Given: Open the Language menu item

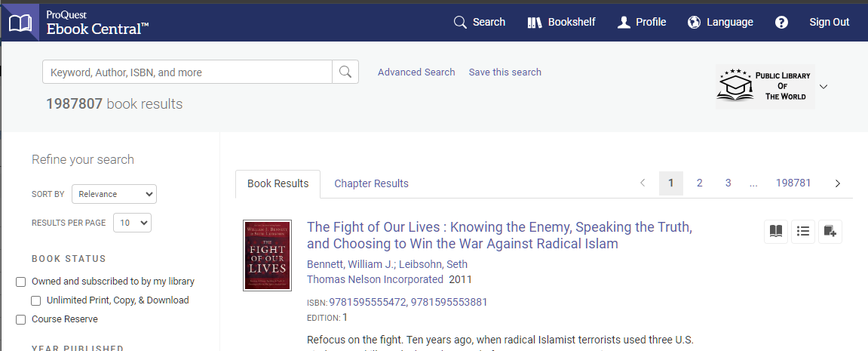Looking at the screenshot, I should pos(720,22).
